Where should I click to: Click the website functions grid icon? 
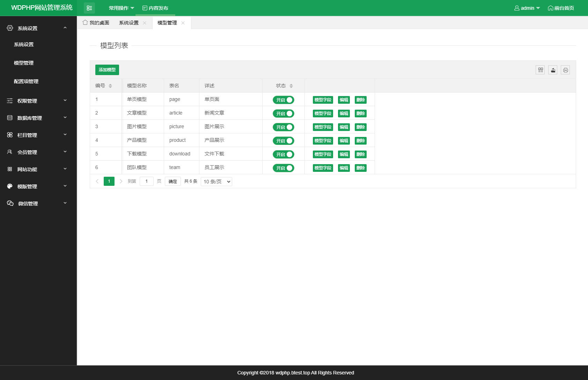tap(10, 169)
